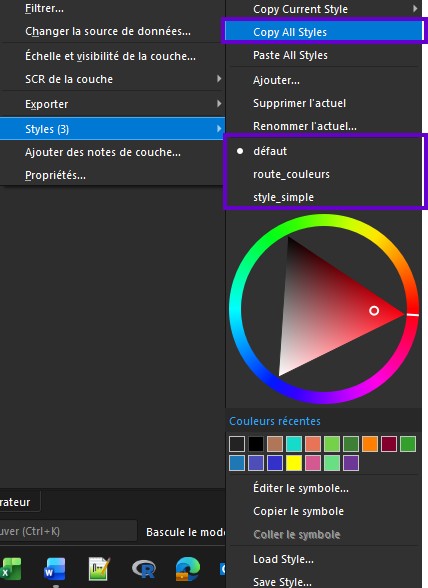Select the purple recent color swatch

(x=351, y=463)
